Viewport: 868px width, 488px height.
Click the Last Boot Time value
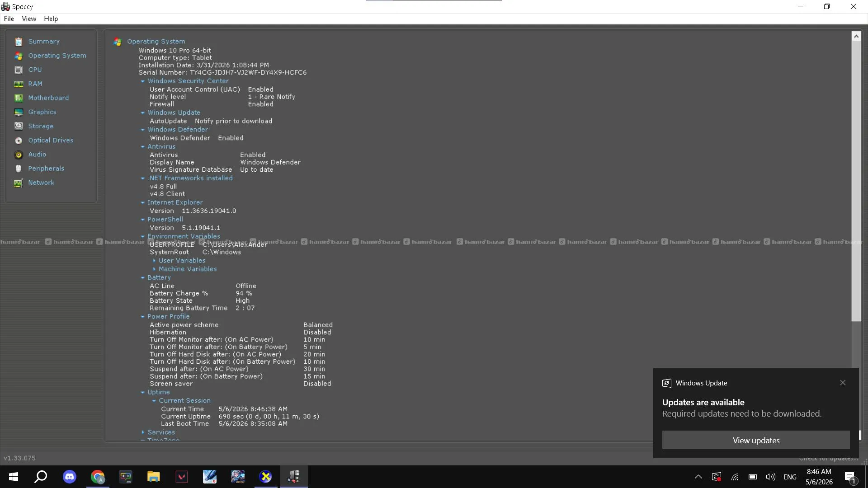click(253, 424)
